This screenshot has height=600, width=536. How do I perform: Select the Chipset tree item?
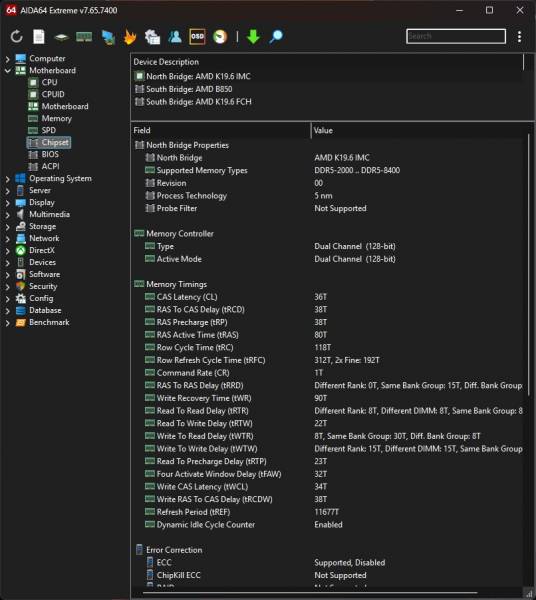coord(49,142)
